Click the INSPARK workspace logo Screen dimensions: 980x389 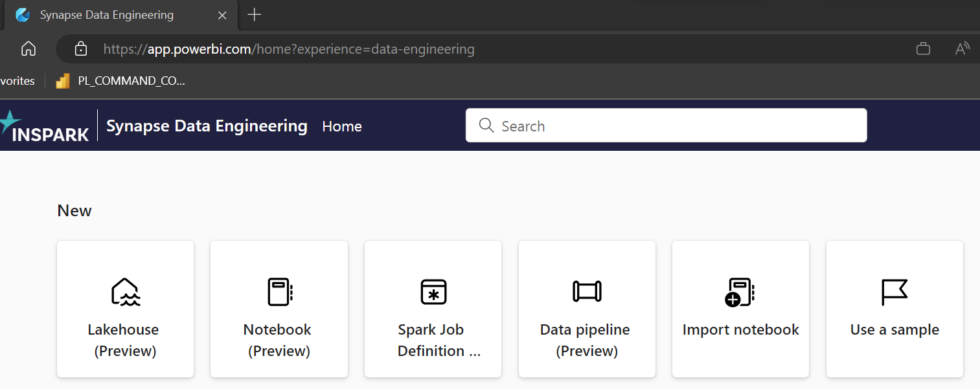pos(45,126)
